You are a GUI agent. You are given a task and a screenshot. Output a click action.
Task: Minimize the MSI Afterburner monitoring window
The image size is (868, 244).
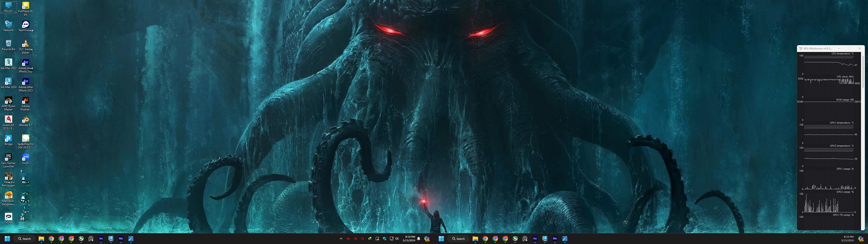point(839,48)
